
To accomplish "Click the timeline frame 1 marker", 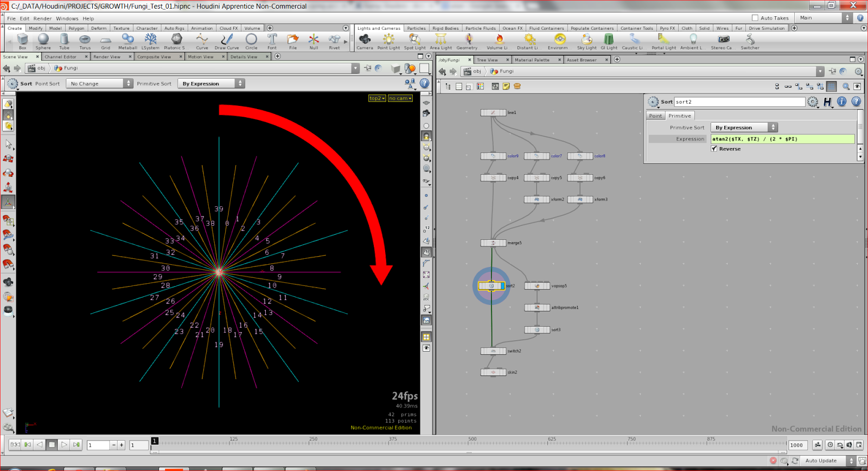I will coord(155,441).
